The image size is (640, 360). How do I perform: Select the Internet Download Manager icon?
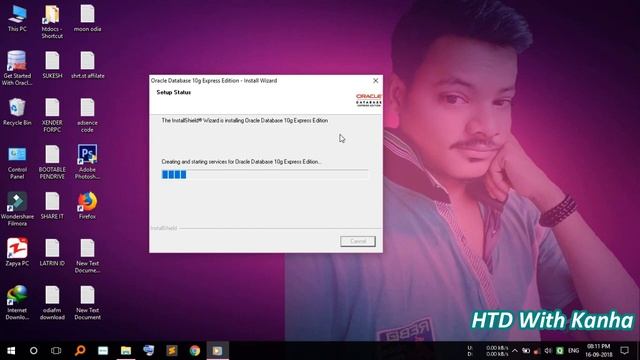[17, 302]
